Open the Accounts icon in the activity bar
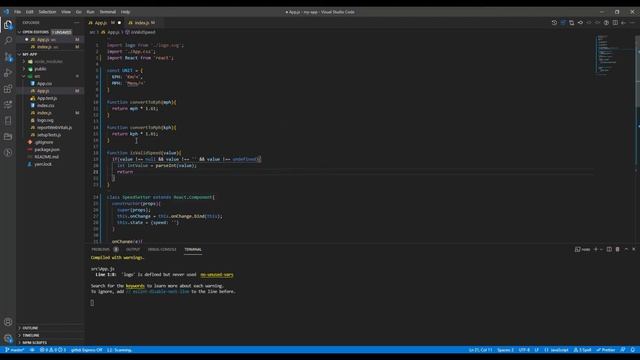640x360 pixels. [8, 322]
